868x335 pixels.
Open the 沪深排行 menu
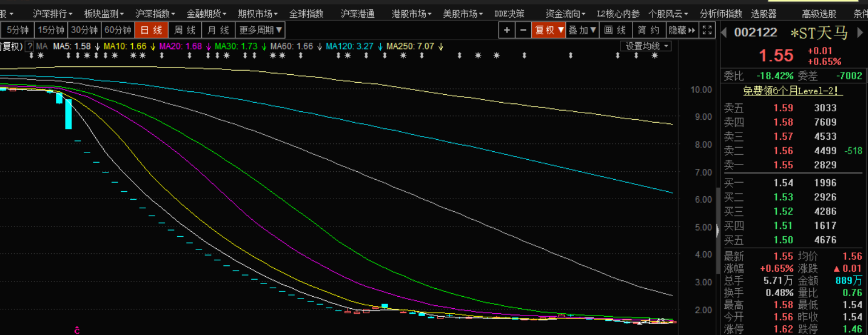(x=52, y=14)
